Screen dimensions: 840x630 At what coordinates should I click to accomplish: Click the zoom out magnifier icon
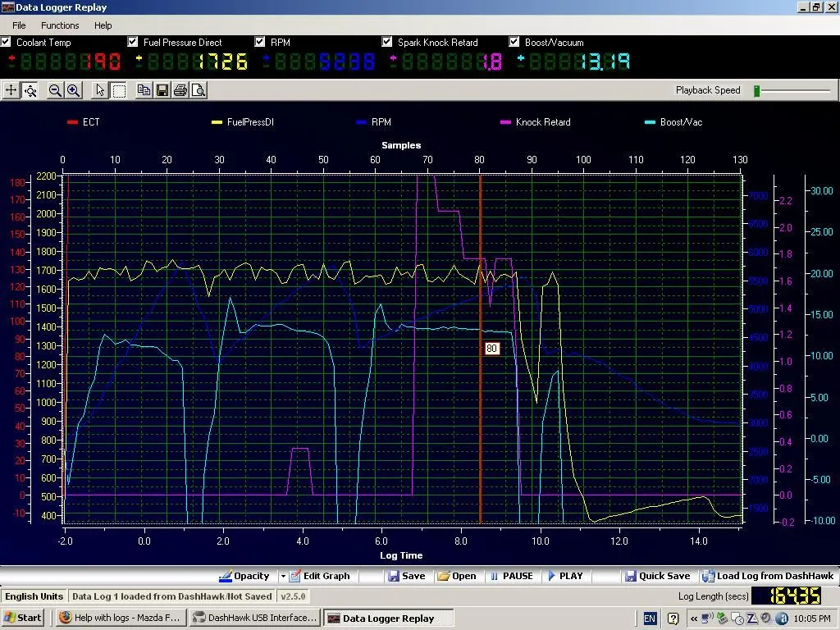click(55, 90)
